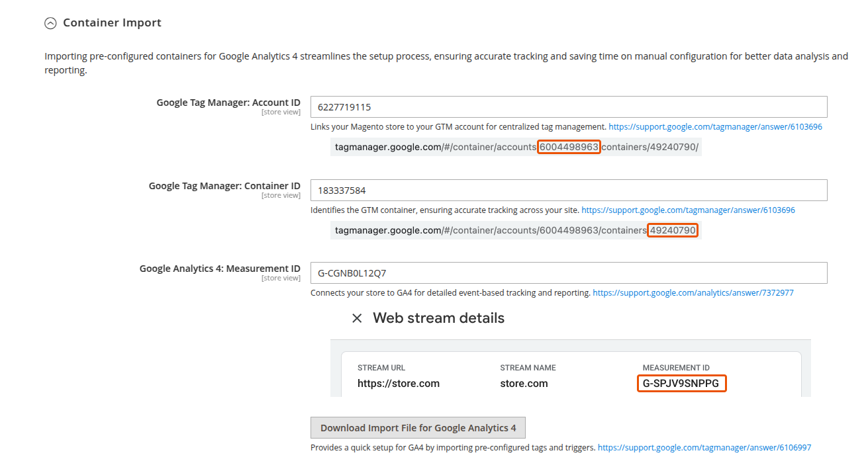This screenshot has height=469, width=868.
Task: Click the Container Import section heading
Action: pos(112,23)
